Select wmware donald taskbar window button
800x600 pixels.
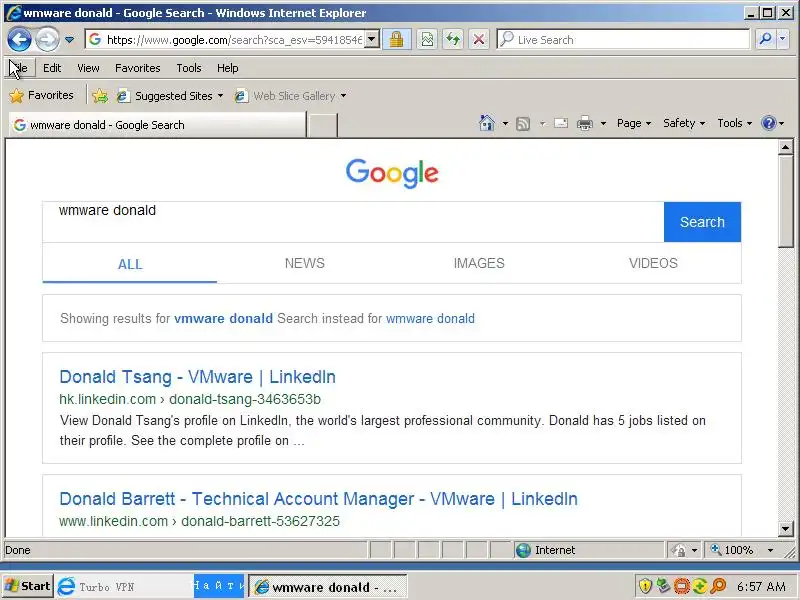[x=328, y=587]
